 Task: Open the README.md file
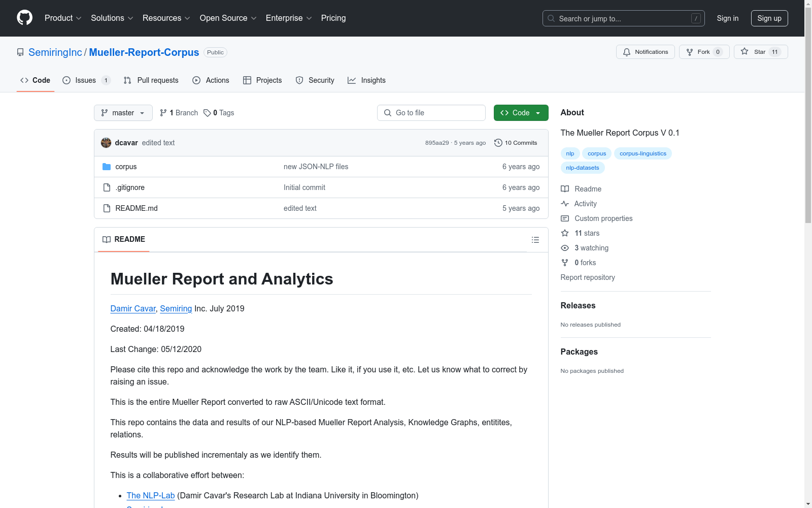point(137,208)
